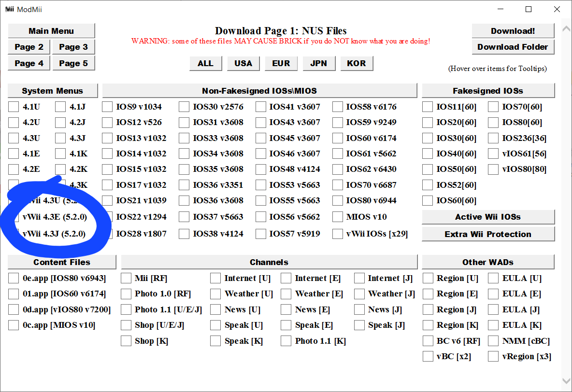Go to Page 3
Image resolution: width=572 pixels, height=392 pixels.
click(73, 47)
